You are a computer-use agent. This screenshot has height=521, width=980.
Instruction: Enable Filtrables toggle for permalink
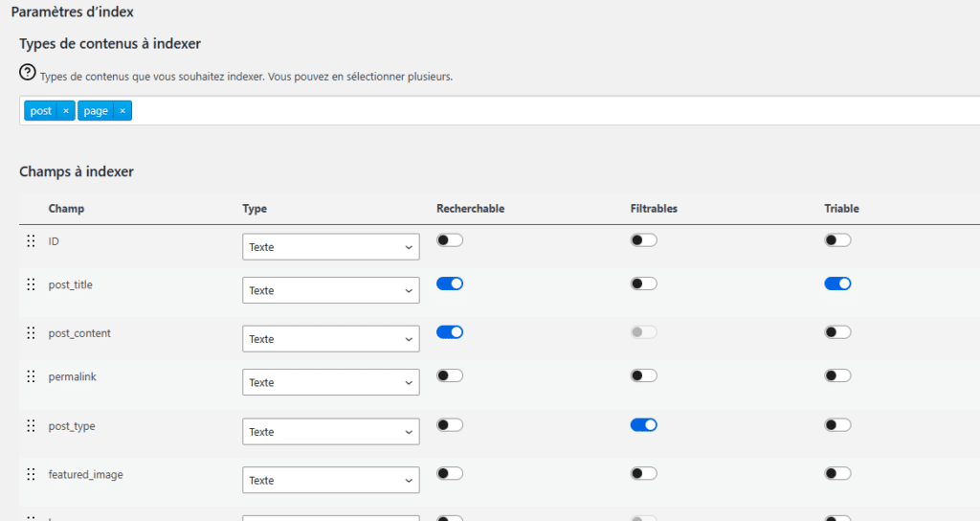click(x=643, y=375)
